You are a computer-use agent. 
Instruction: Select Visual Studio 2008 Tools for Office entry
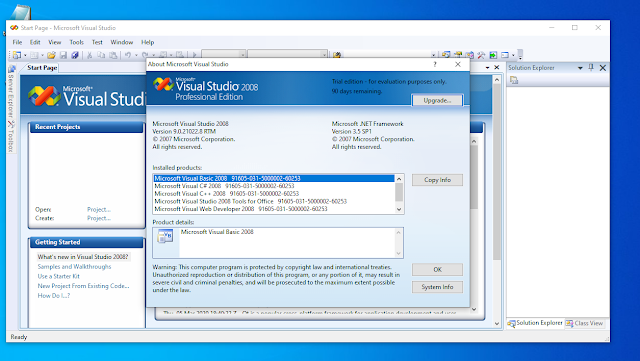(x=274, y=201)
